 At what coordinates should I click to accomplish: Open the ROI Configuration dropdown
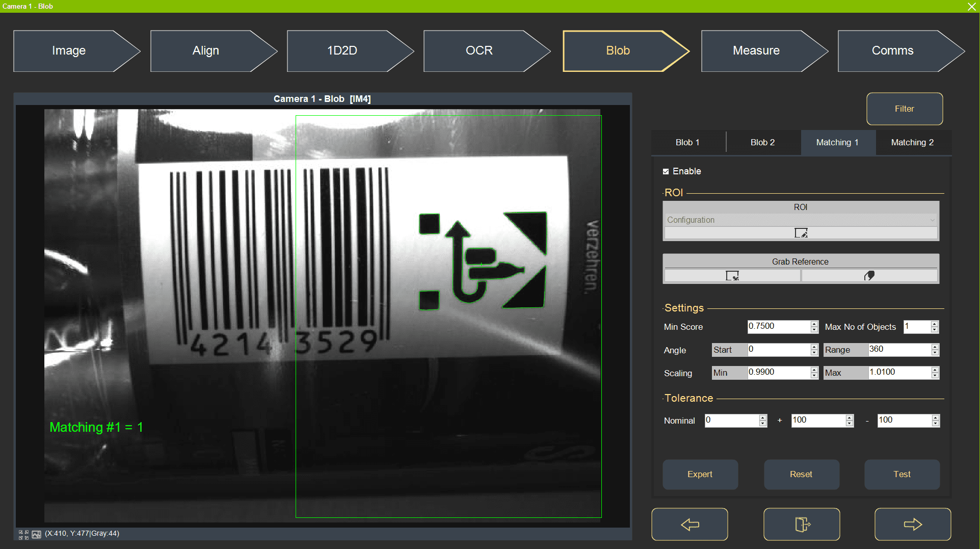(x=801, y=220)
